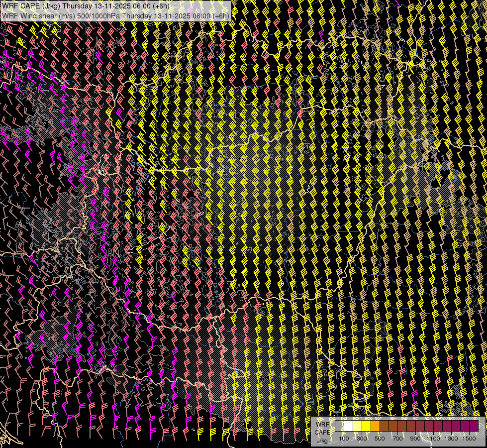Select the white swatch in the CAPE legend
This screenshot has width=487, height=448.
point(348,426)
